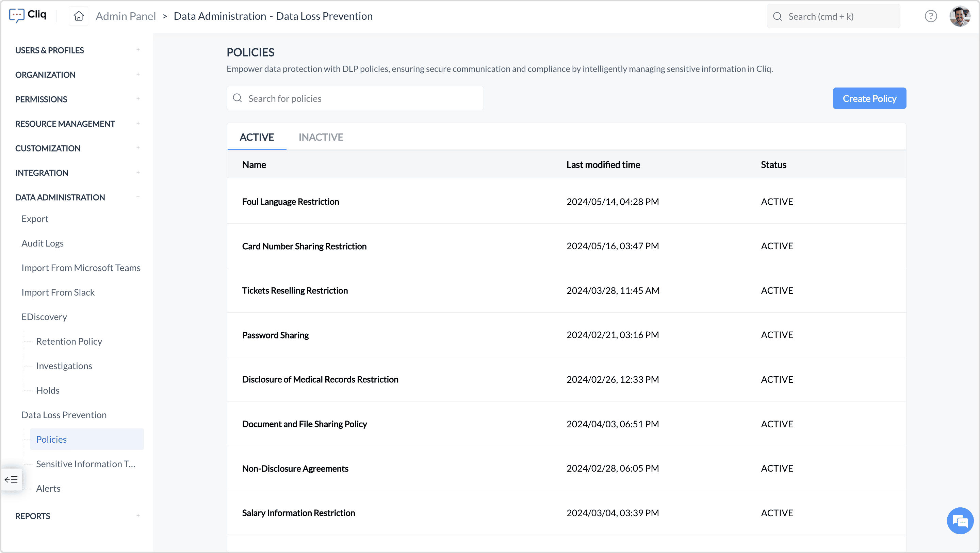Open the Password Sharing policy row
The width and height of the screenshot is (980, 553).
point(275,335)
